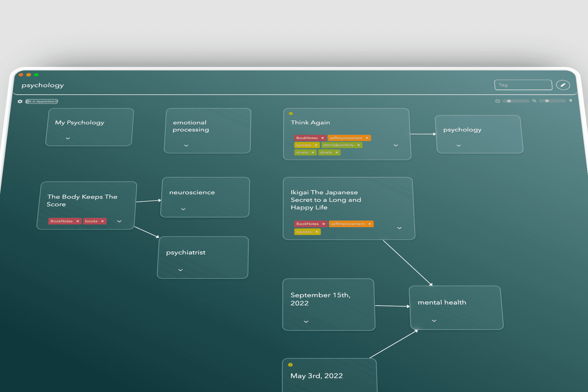Image resolution: width=588 pixels, height=392 pixels.
Task: Expand the psychiatrist card chevron
Action: click(x=180, y=270)
